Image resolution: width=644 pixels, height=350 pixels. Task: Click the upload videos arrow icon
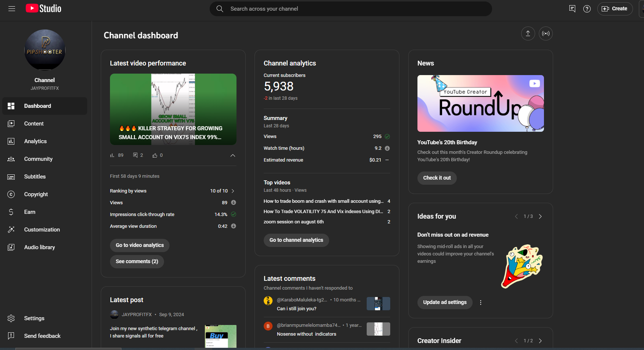pos(528,33)
